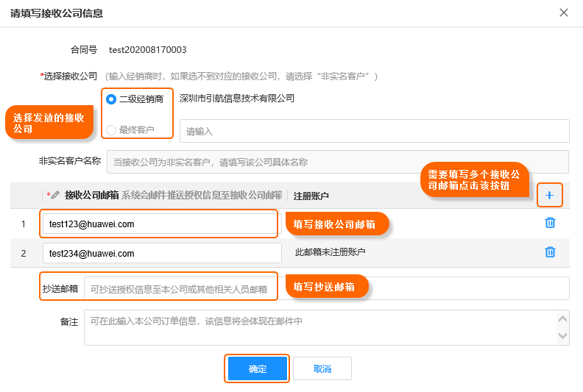Focus the 抄送邮箱 CC email field

[326, 288]
